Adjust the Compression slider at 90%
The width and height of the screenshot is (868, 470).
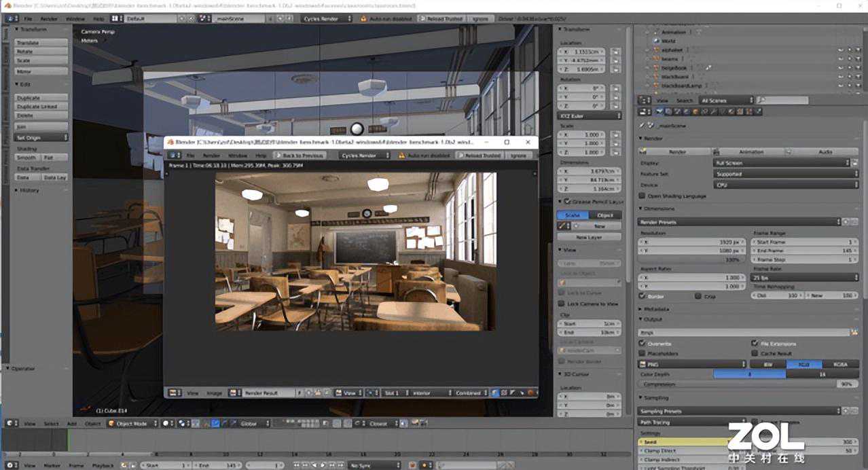click(x=747, y=384)
